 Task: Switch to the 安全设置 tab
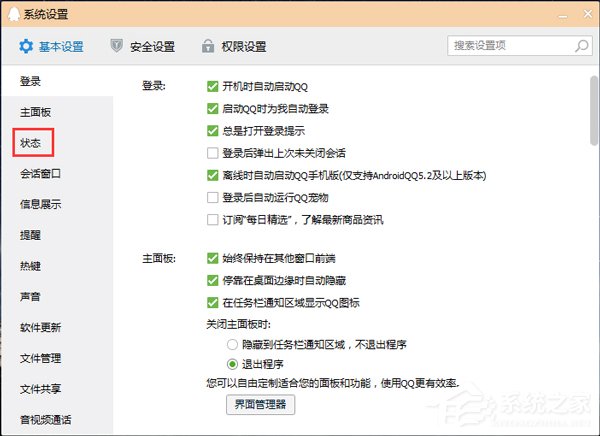pyautogui.click(x=142, y=46)
